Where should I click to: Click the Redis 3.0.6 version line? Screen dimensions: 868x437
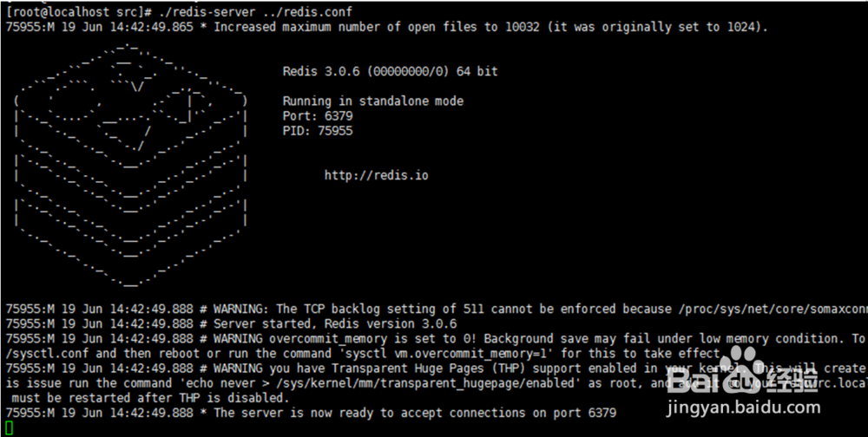[x=390, y=71]
